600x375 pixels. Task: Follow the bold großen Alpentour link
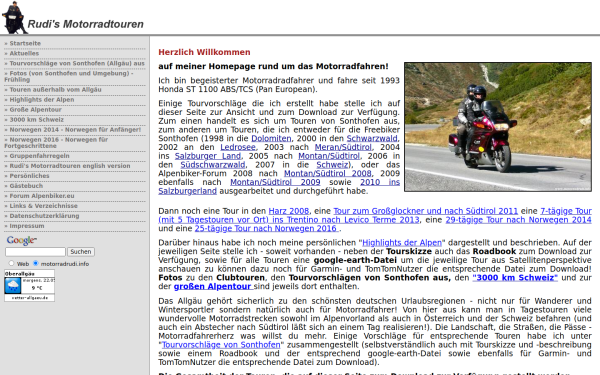point(213,286)
